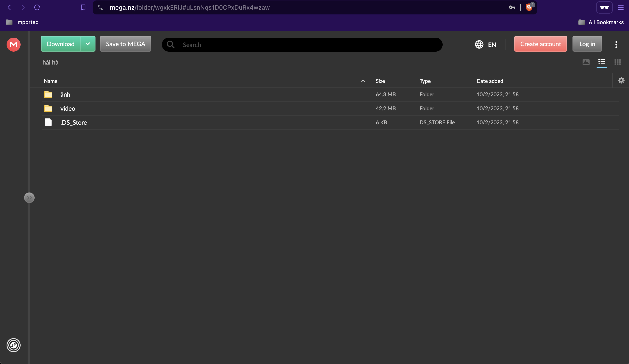Open column settings gear icon

(621, 80)
